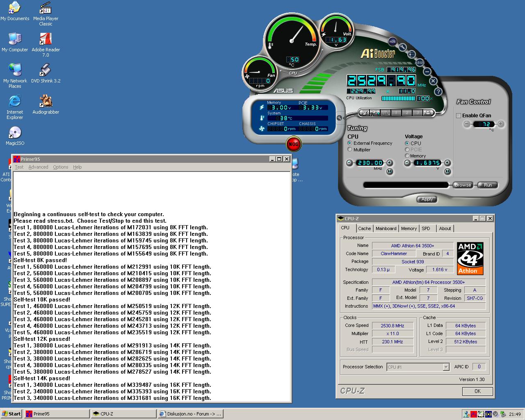The width and height of the screenshot is (525, 420).
Task: Open the Help menu in Prime95
Action: (78, 167)
